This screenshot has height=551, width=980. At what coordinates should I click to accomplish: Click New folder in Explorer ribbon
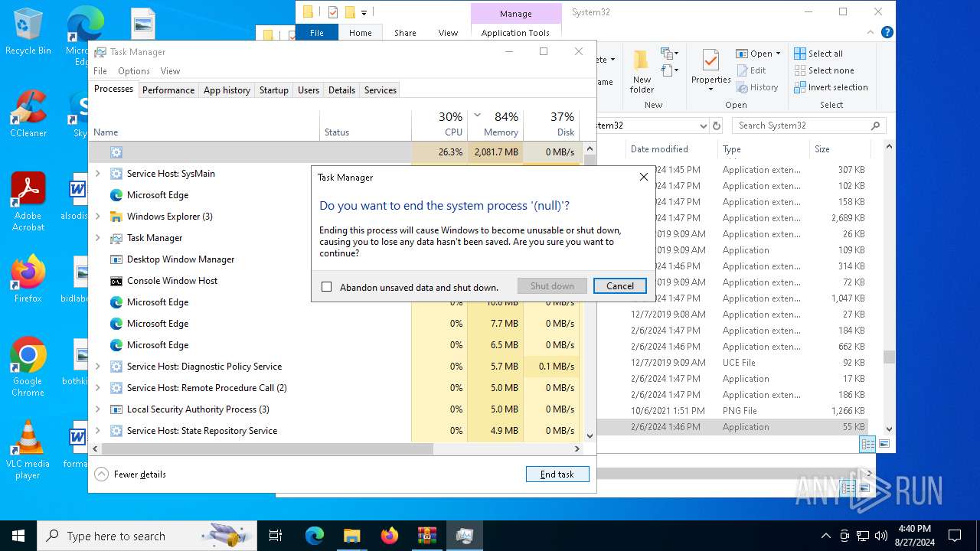coord(642,73)
